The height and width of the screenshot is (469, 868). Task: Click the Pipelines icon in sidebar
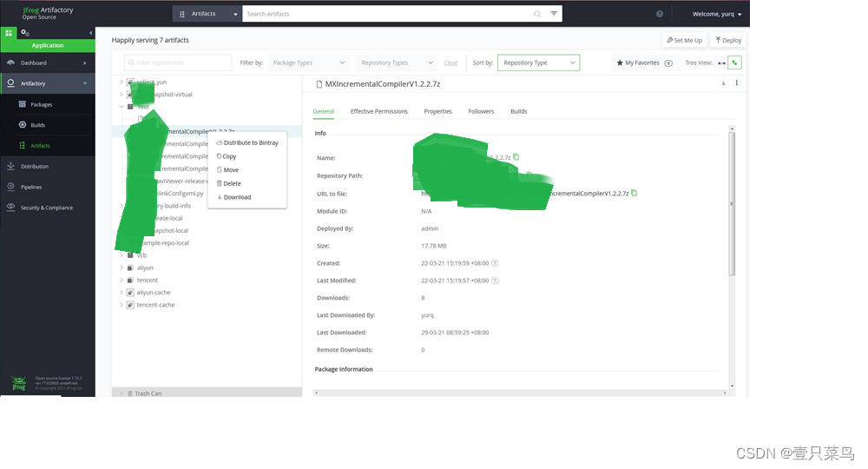pyautogui.click(x=10, y=187)
